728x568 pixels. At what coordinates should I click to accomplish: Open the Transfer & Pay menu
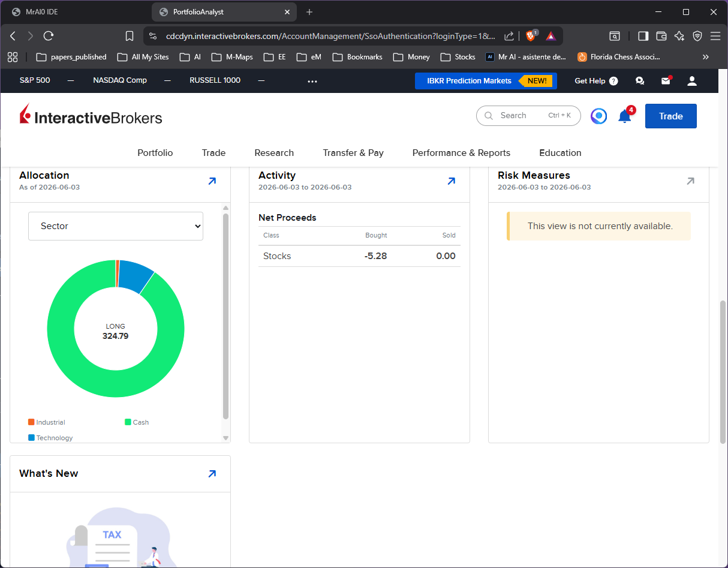click(353, 153)
